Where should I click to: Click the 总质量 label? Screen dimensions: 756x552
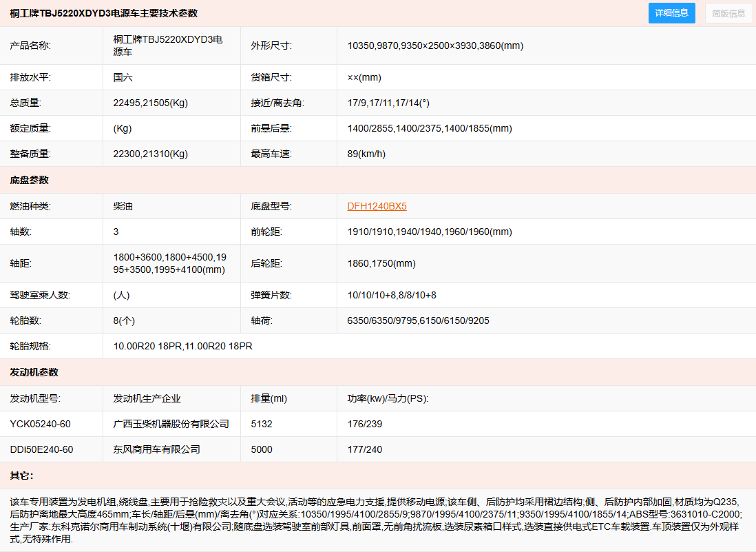pyautogui.click(x=25, y=103)
